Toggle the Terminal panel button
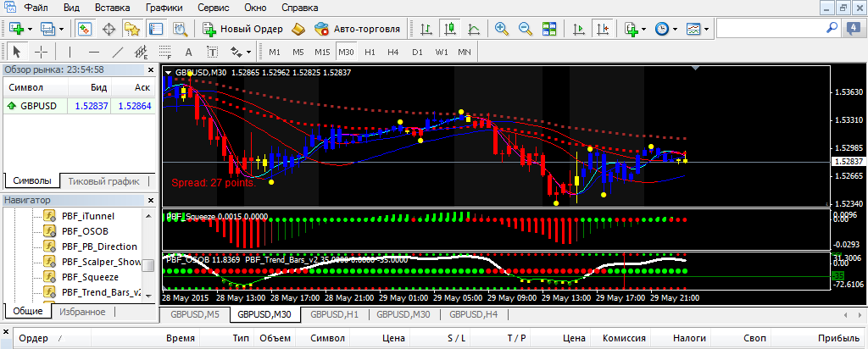This screenshot has height=349, width=868. pos(156,28)
